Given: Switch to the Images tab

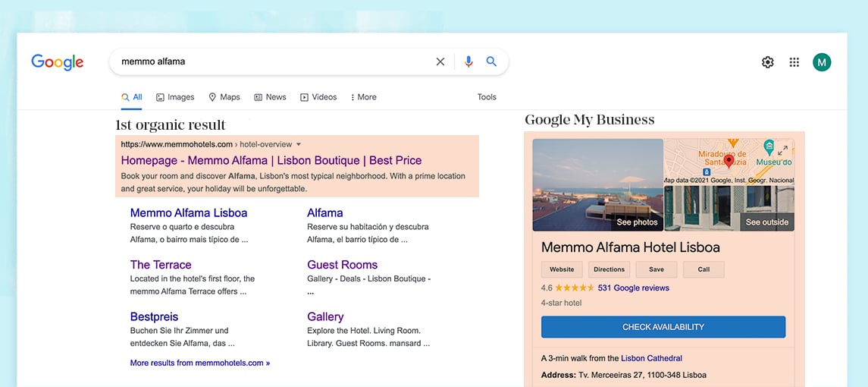Looking at the screenshot, I should [x=175, y=97].
